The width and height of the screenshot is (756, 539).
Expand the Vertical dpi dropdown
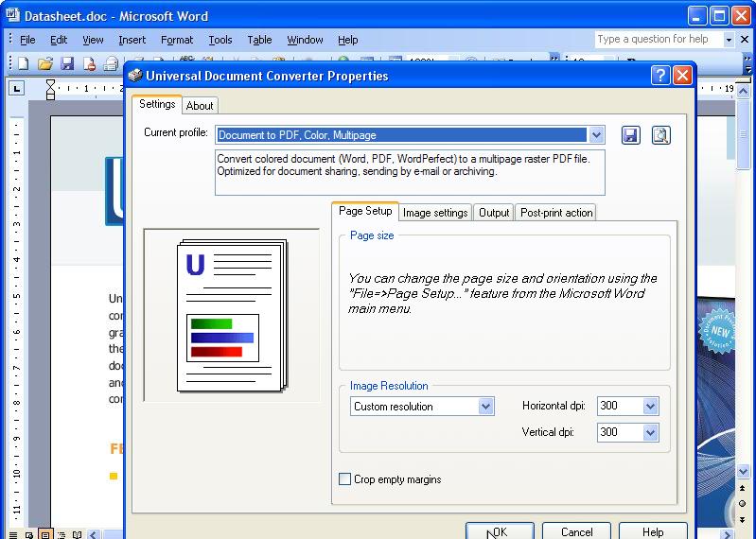pyautogui.click(x=650, y=432)
